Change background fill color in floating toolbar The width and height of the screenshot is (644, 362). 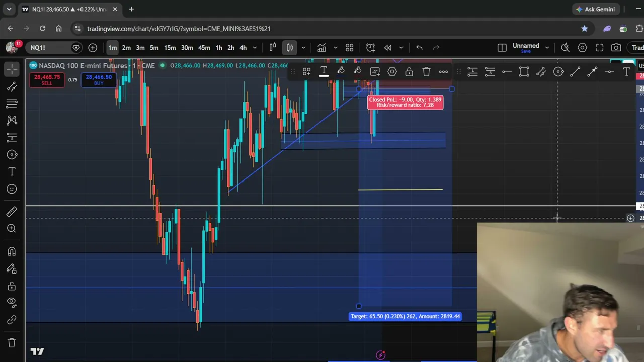tap(358, 72)
